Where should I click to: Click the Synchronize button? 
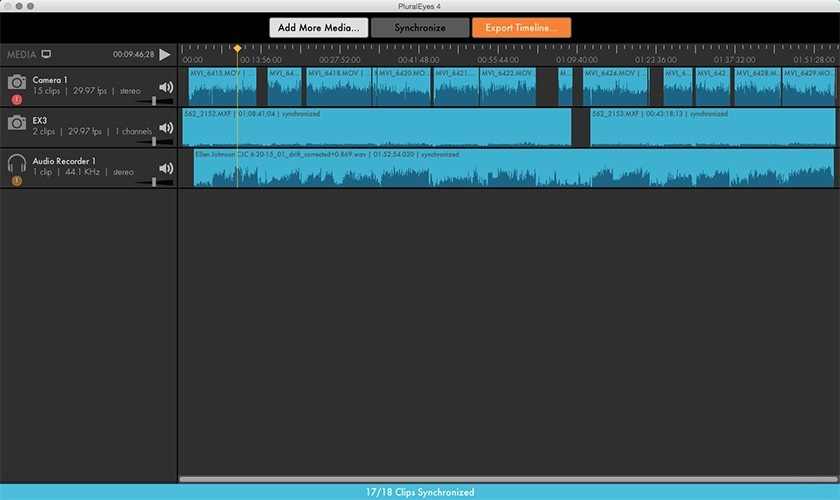tap(420, 28)
